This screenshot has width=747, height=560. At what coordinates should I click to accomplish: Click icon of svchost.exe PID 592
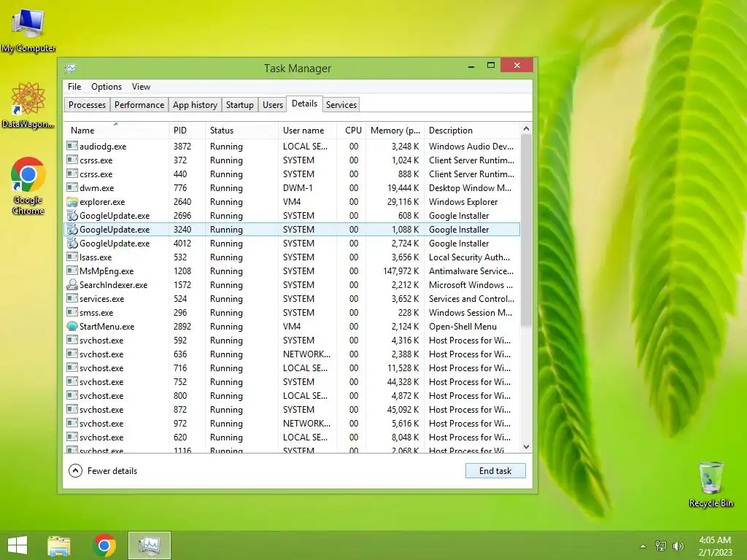72,340
